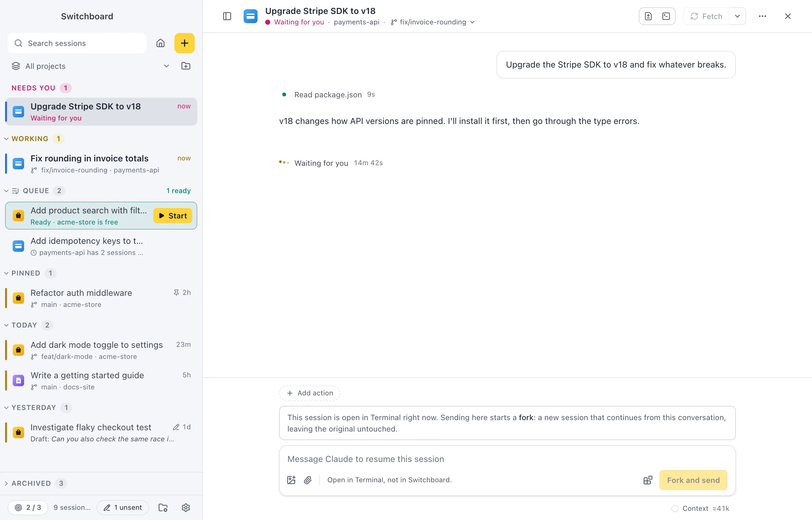
Task: Toggle the sidebar panel icon in the header
Action: 227,16
